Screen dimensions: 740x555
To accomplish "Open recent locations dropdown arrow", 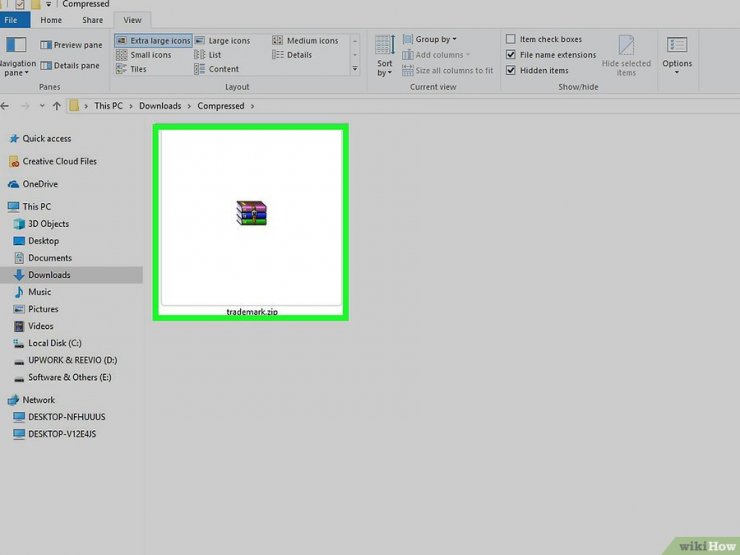I will coord(42,106).
